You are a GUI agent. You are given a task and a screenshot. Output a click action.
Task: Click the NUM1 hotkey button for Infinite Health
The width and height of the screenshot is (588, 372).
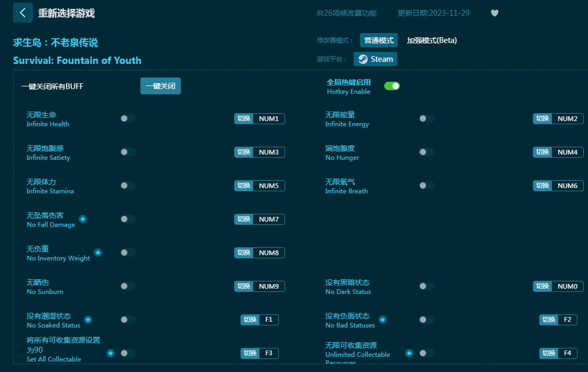click(x=268, y=118)
